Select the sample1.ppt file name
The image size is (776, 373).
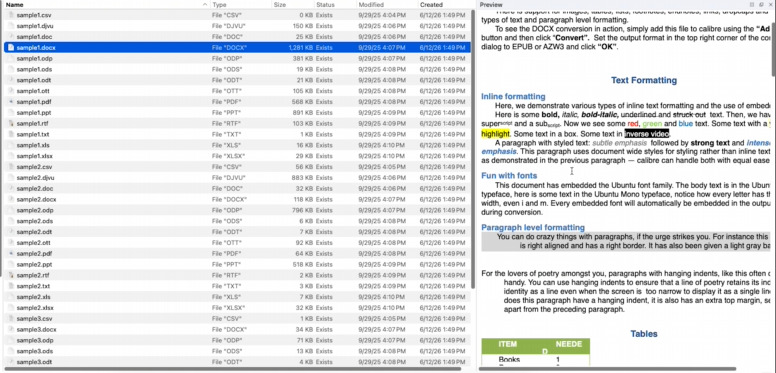click(x=34, y=113)
